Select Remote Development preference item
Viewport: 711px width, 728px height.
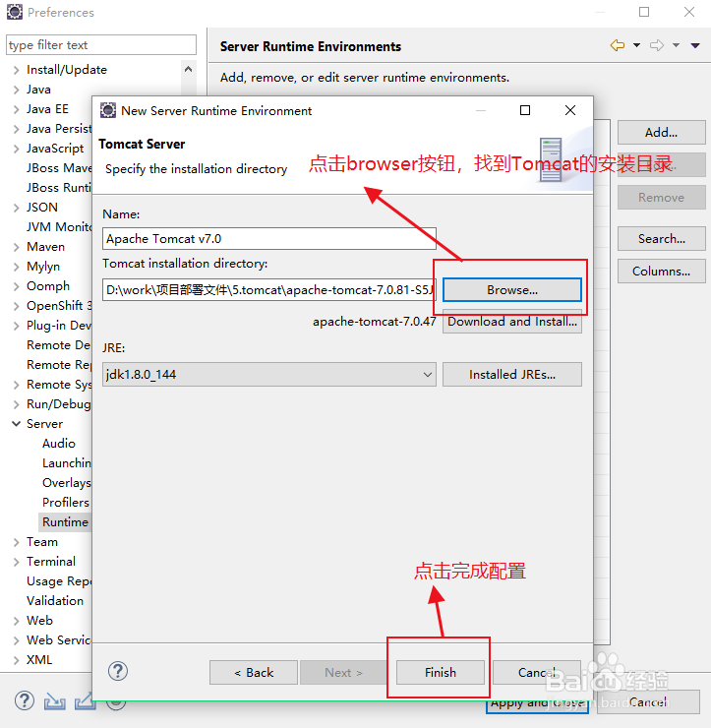(59, 345)
